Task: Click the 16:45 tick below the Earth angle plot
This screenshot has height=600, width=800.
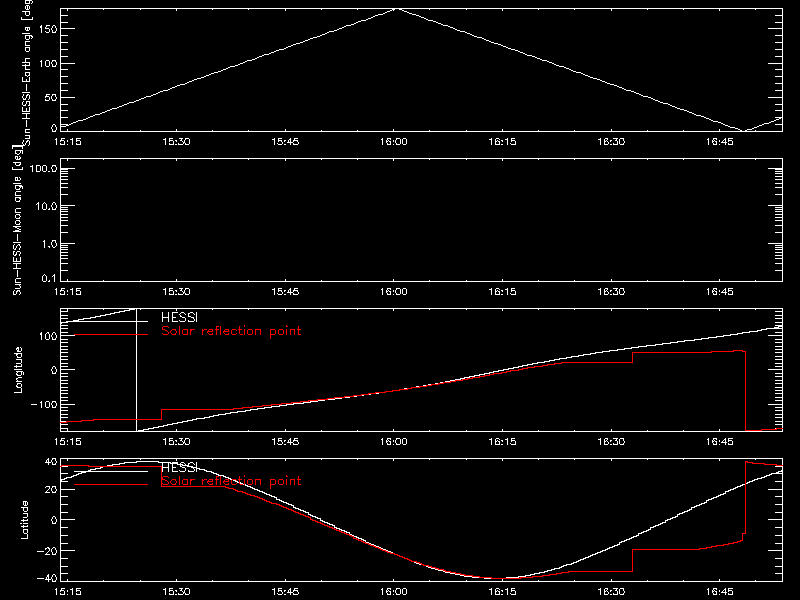Action: (720, 142)
